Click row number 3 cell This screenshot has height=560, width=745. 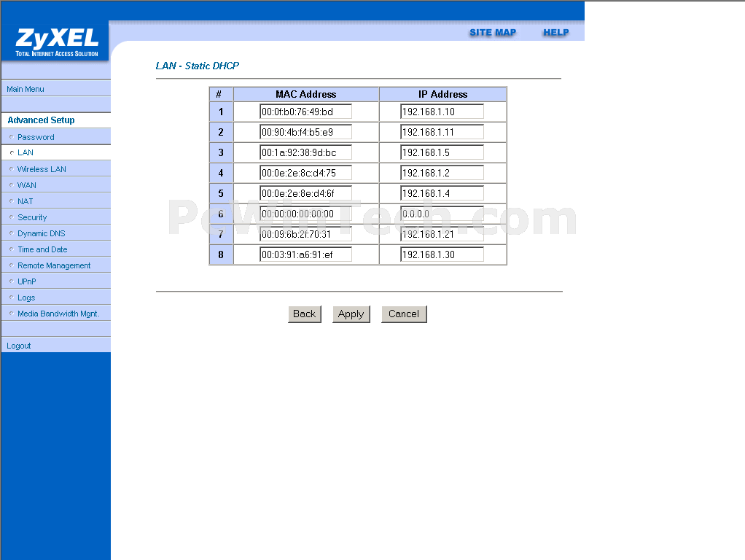point(221,152)
